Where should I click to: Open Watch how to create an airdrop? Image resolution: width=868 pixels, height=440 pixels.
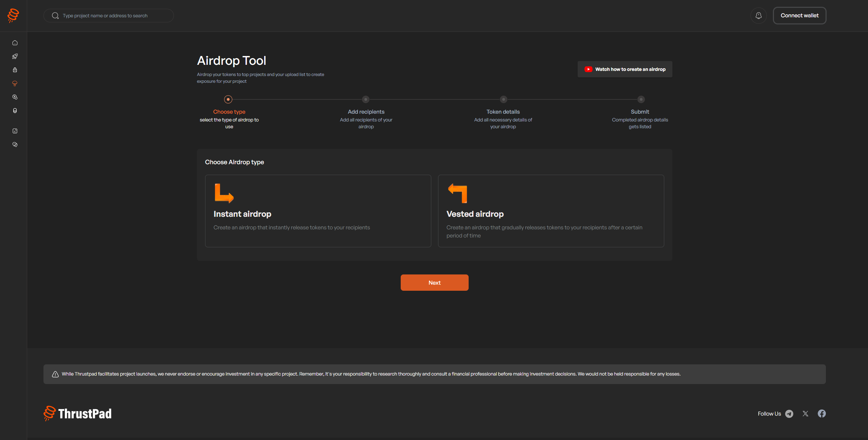(x=625, y=69)
